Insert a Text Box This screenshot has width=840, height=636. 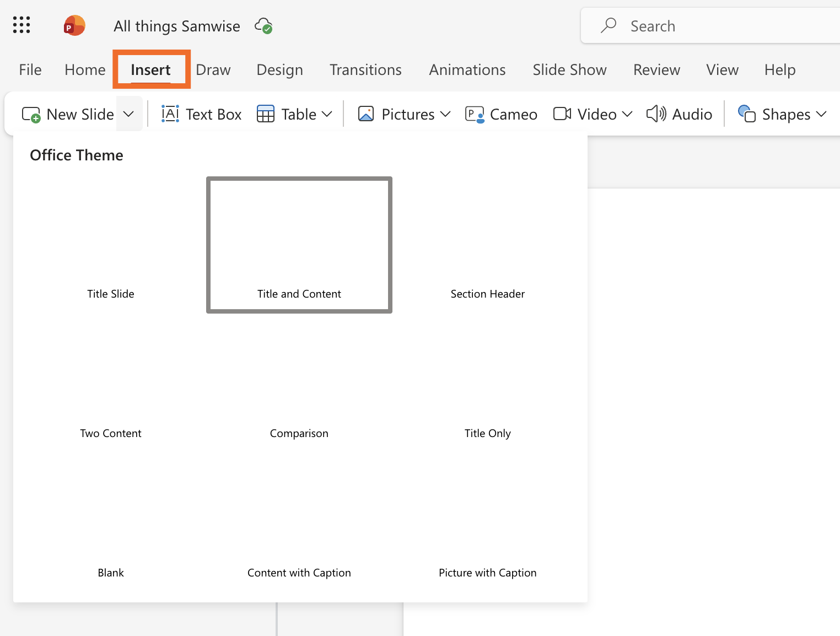(201, 114)
